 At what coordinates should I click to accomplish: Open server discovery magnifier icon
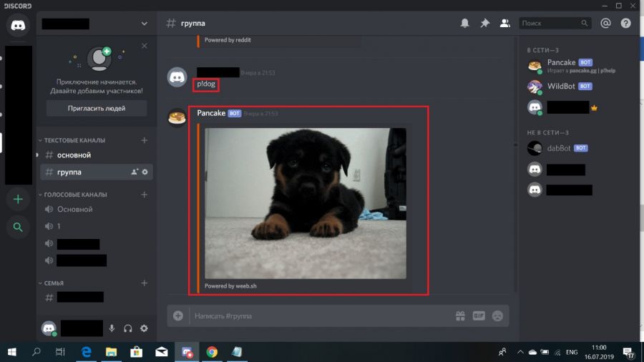[x=18, y=227]
